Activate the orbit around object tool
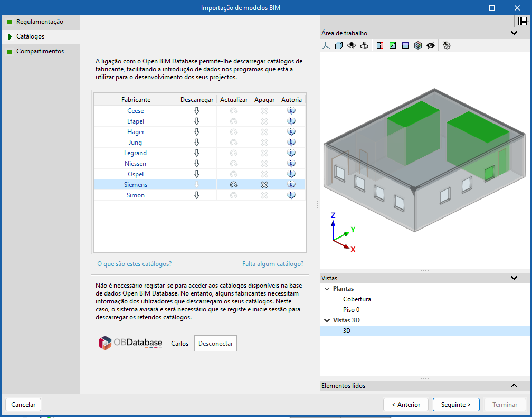This screenshot has height=418, width=532. [x=351, y=45]
